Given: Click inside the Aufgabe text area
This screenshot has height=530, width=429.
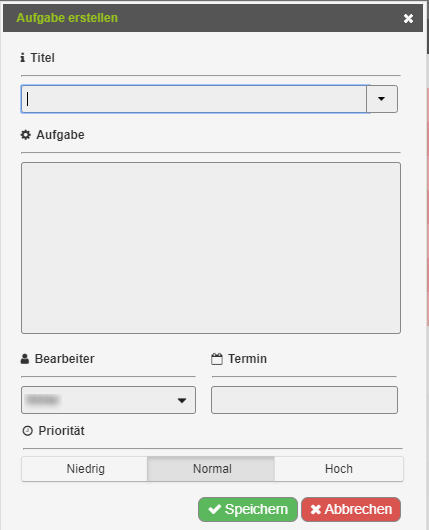Looking at the screenshot, I should click(211, 248).
